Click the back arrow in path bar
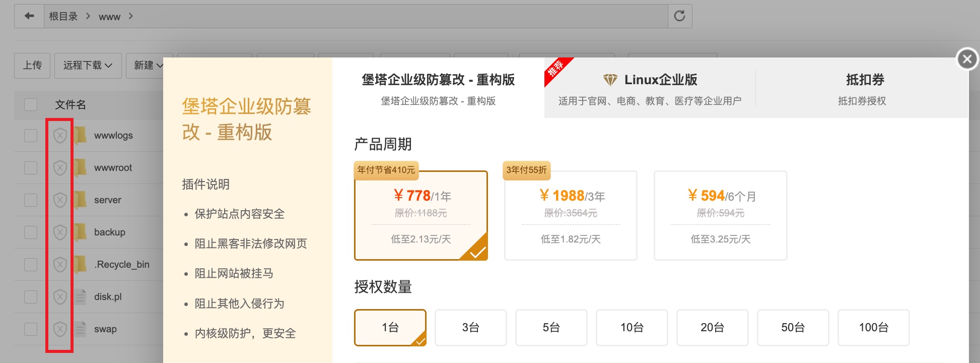This screenshot has width=980, height=363. 29,16
